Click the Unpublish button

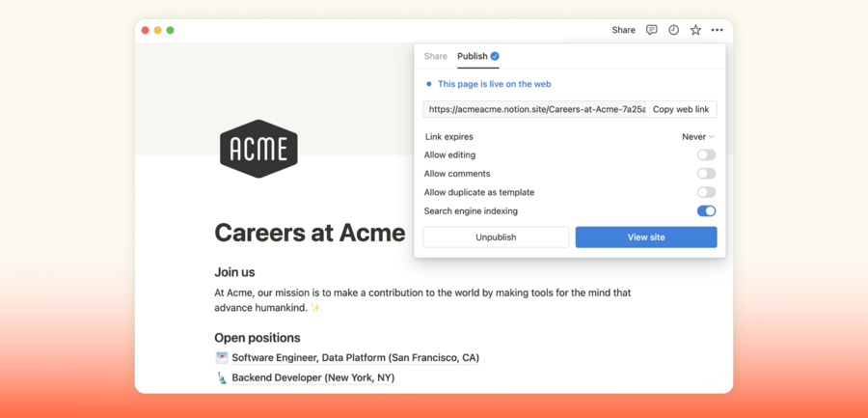coord(496,237)
